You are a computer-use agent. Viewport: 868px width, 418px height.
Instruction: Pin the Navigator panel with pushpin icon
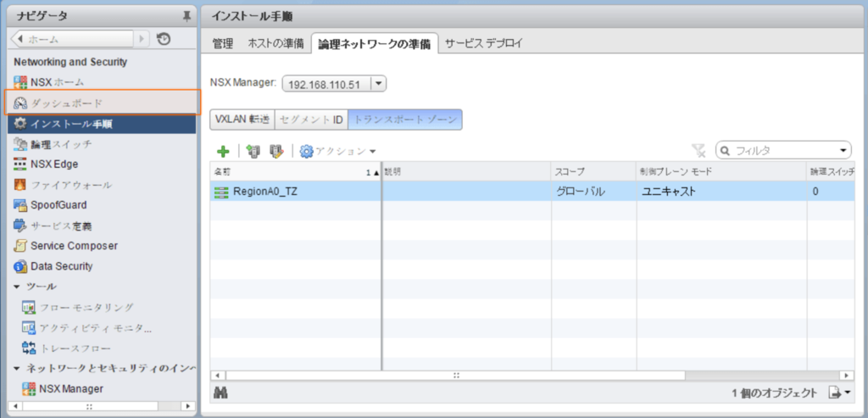[187, 17]
